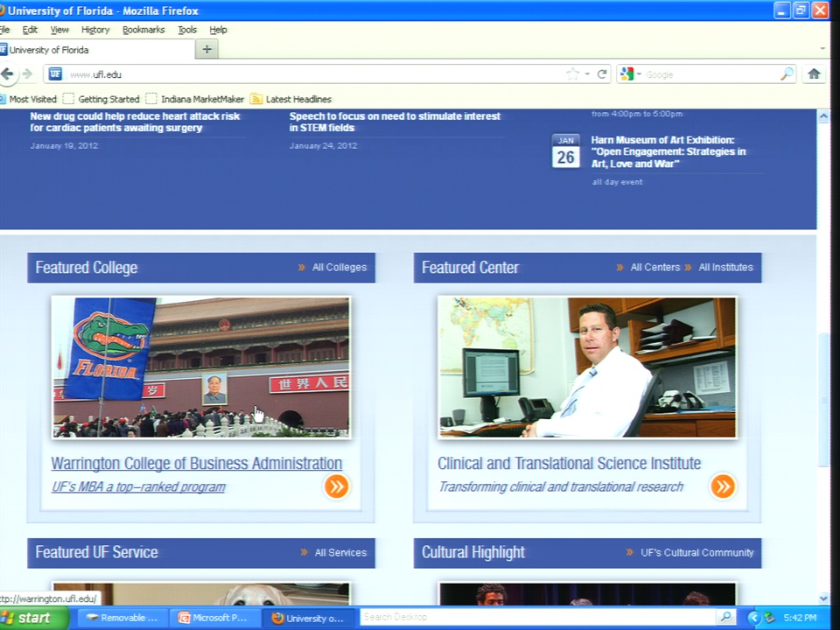
Task: Reload the page with the refresh icon
Action: point(602,73)
